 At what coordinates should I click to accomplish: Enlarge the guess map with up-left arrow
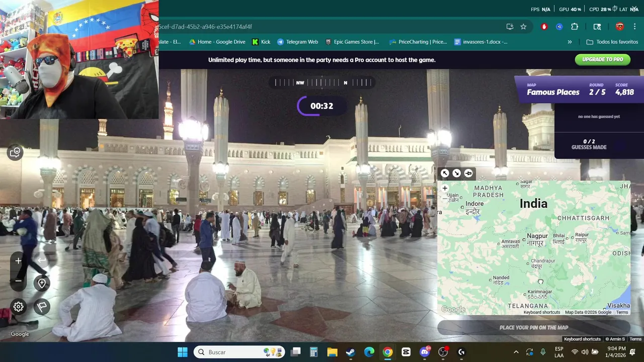point(445,173)
